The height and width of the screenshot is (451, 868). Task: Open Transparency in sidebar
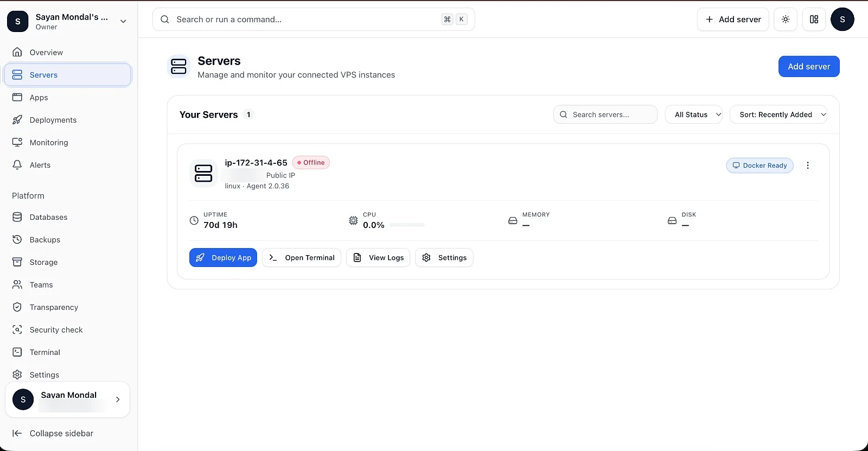[68, 307]
